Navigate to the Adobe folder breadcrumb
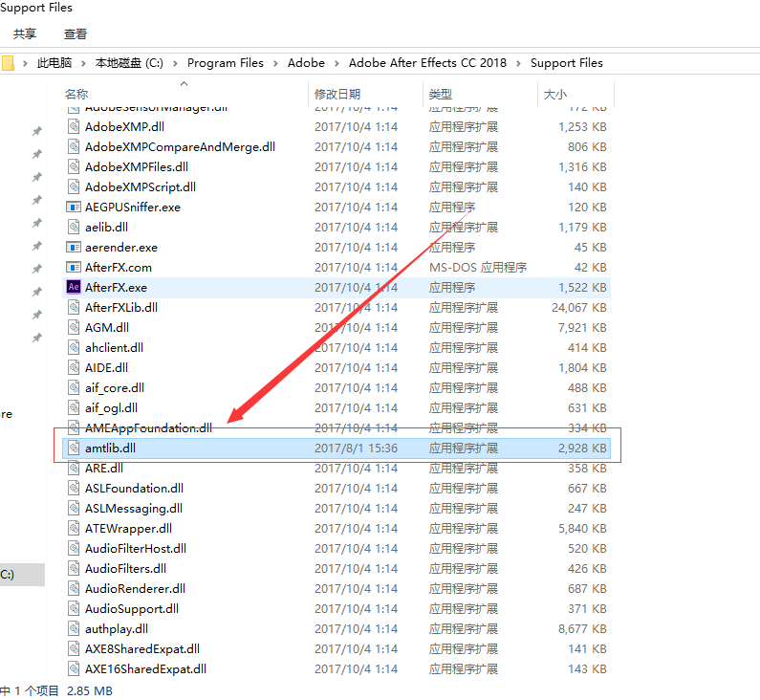Viewport: 760px width, 700px height. click(306, 63)
